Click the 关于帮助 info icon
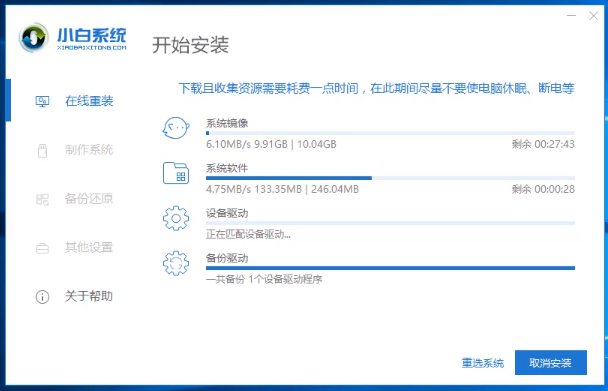 pos(42,297)
